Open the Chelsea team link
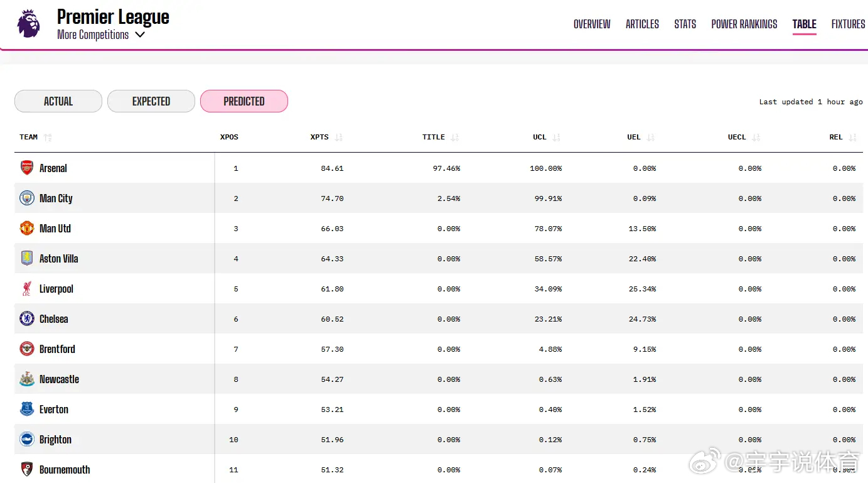 coord(54,318)
